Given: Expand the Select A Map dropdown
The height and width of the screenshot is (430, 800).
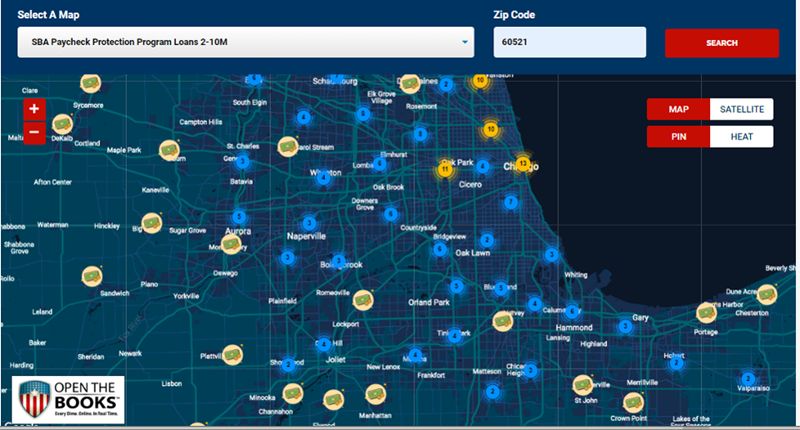Looking at the screenshot, I should coord(246,42).
